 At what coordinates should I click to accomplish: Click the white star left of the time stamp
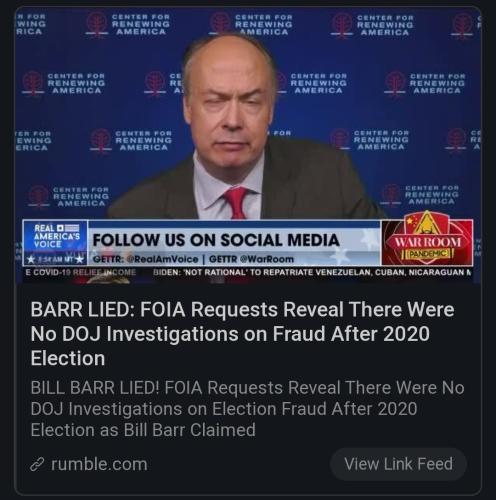click(31, 259)
